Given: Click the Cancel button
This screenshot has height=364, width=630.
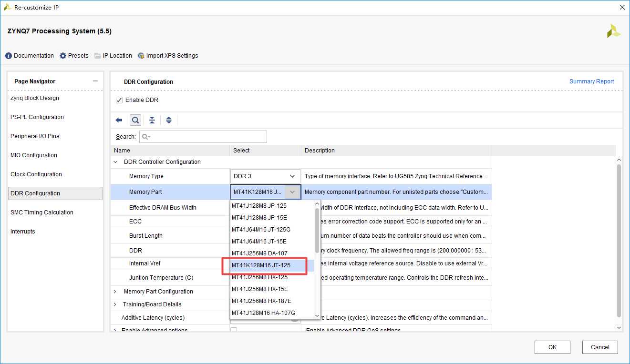Looking at the screenshot, I should click(600, 347).
